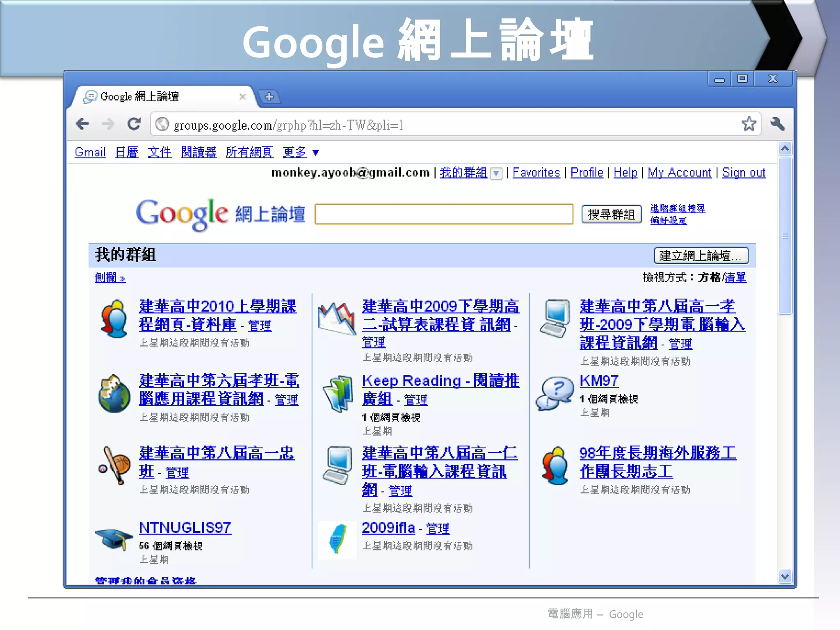Click the vertical scrollbar thumb
Image resolution: width=840 pixels, height=630 pixels.
[x=785, y=236]
